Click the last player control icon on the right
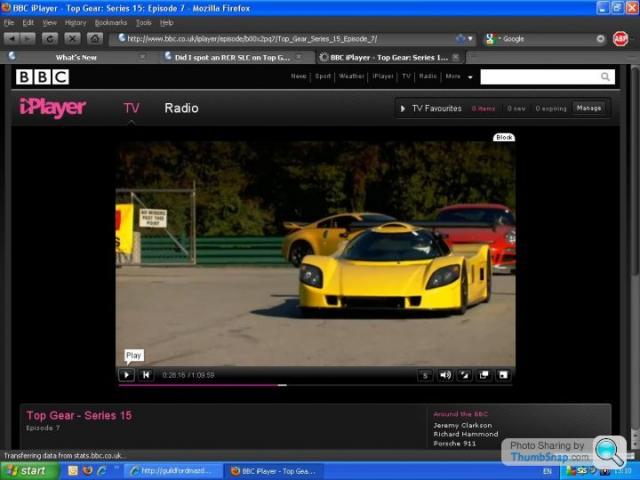 [503, 375]
